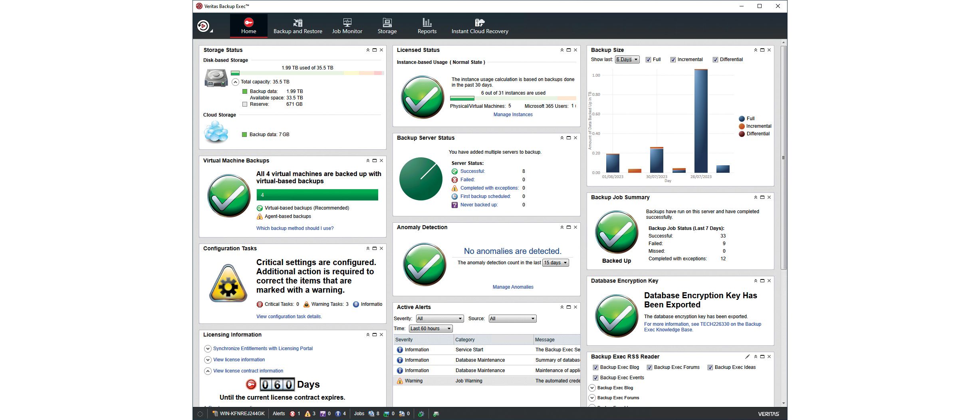Click the Storage tab icon
Viewport: 980px width, 420px height.
[387, 22]
